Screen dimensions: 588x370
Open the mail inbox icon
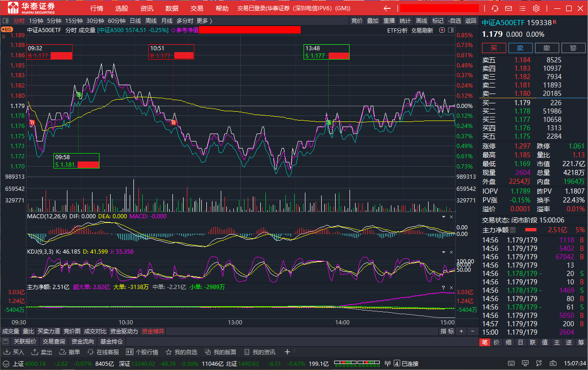tap(509, 8)
